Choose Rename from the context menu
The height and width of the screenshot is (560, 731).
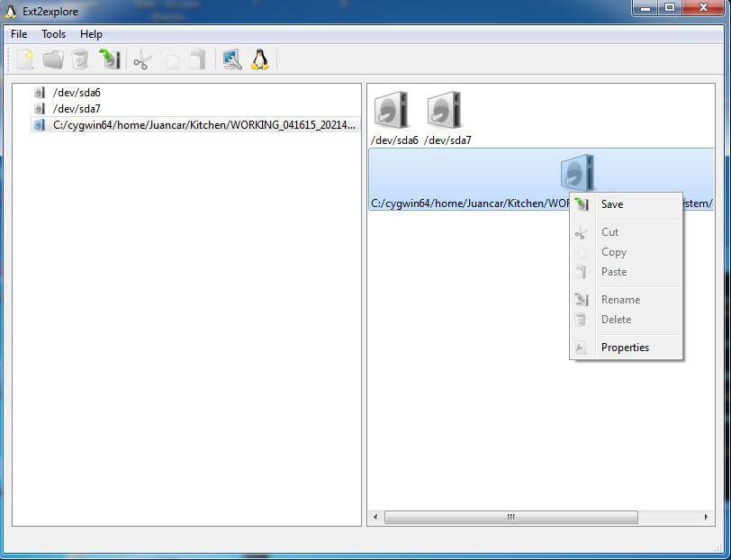click(x=626, y=299)
